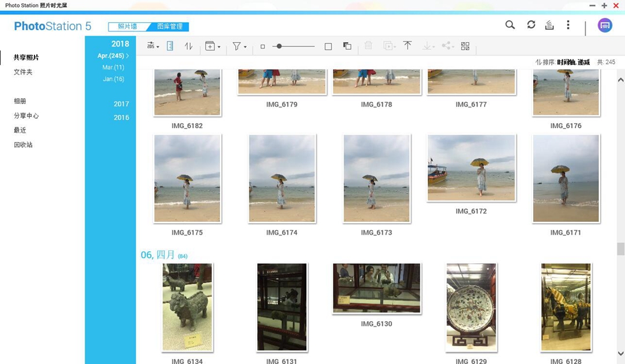The width and height of the screenshot is (625, 364).
Task: Open the background tasks icon
Action: point(549,25)
